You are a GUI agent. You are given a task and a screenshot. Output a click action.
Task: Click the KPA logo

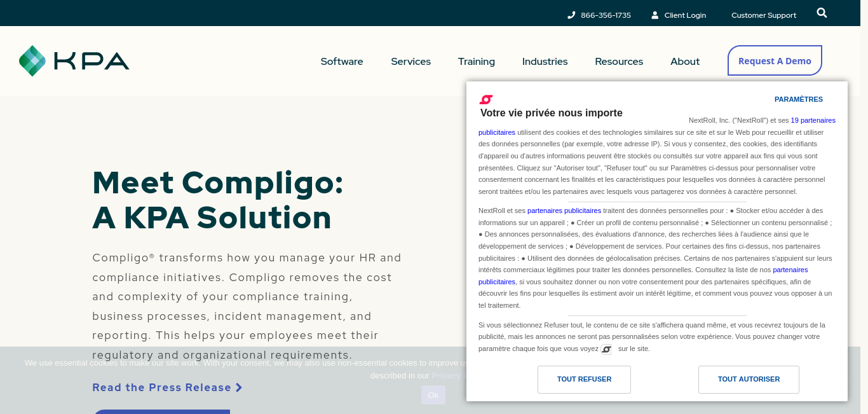pyautogui.click(x=74, y=61)
